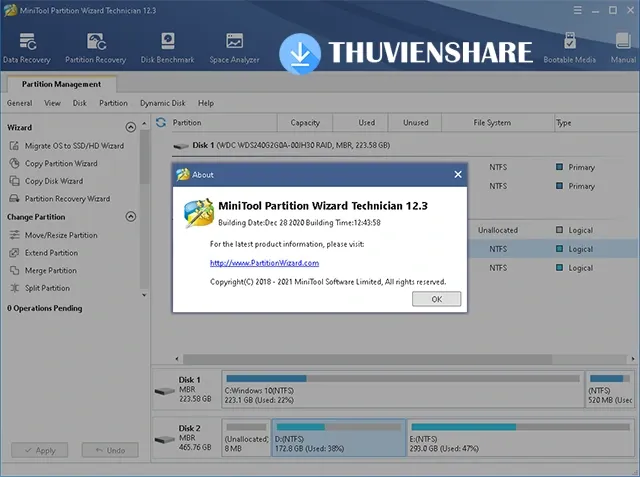Select the highlighted NTFS Logical row
Image resolution: width=640 pixels, height=477 pixels.
[553, 249]
